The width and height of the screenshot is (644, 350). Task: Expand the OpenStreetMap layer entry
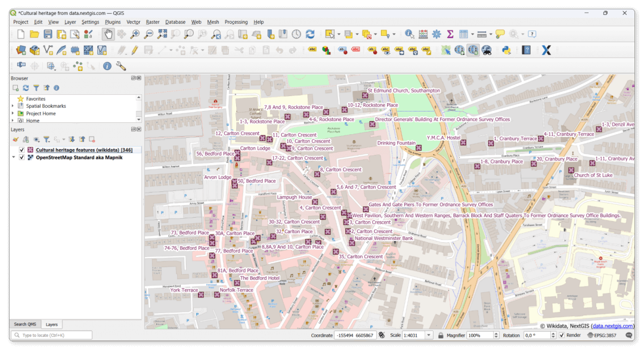click(x=14, y=157)
